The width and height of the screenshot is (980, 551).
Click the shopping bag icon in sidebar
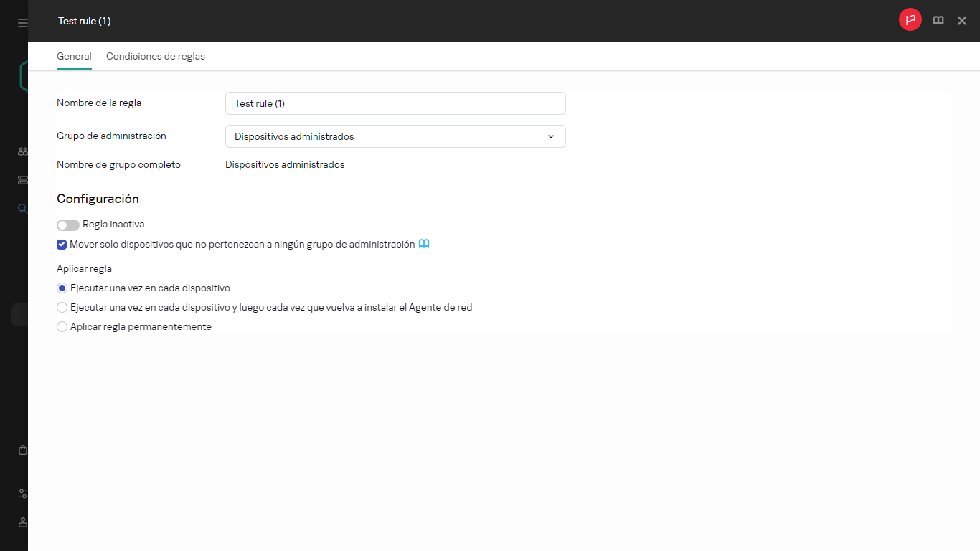23,450
